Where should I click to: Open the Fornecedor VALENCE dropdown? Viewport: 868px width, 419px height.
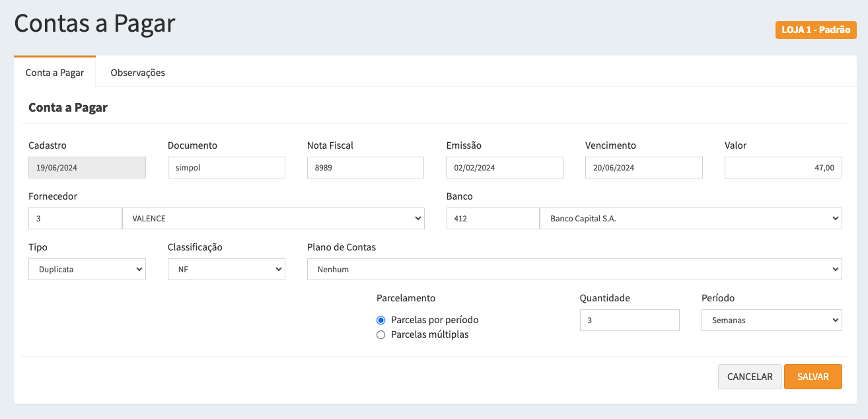[x=273, y=219]
